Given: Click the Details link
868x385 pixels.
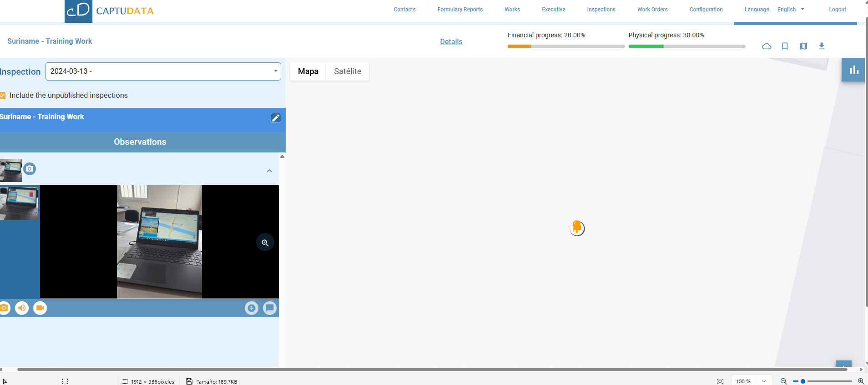Looking at the screenshot, I should pyautogui.click(x=451, y=41).
